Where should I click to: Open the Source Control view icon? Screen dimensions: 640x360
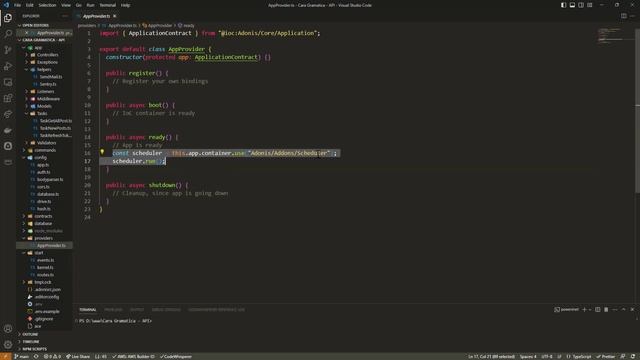[8, 50]
